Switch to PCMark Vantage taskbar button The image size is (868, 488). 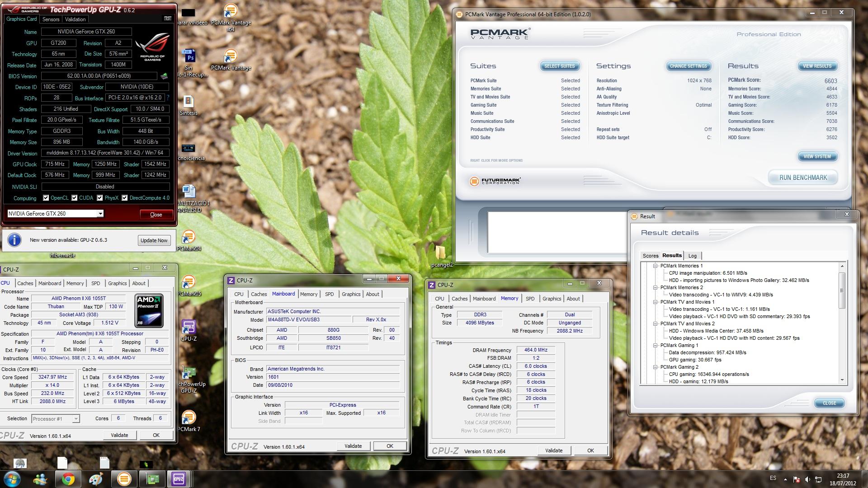coord(124,479)
